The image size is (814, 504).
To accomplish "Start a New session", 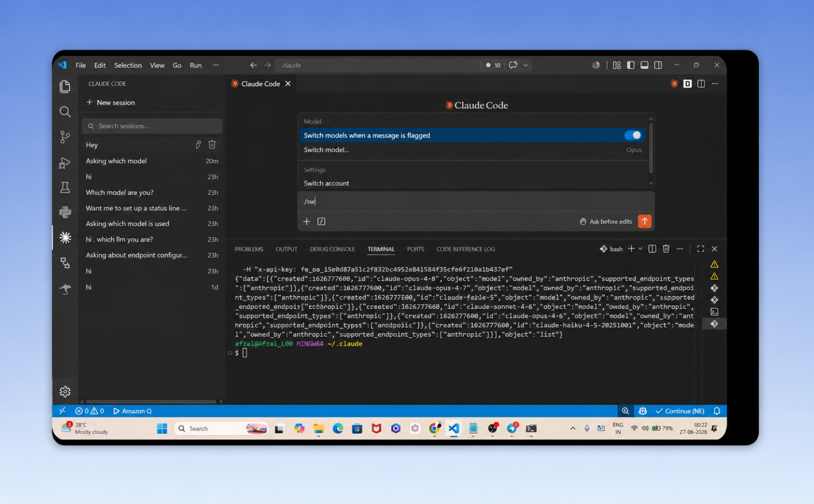I will click(111, 102).
